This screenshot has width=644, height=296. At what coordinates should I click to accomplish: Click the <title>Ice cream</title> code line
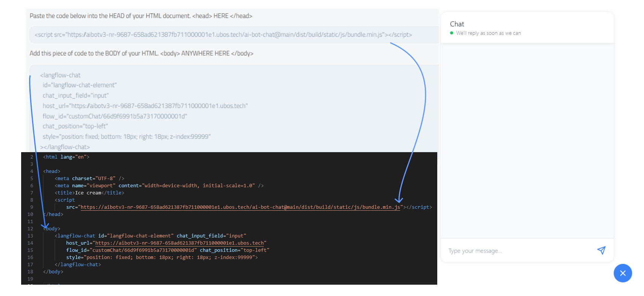coord(89,193)
